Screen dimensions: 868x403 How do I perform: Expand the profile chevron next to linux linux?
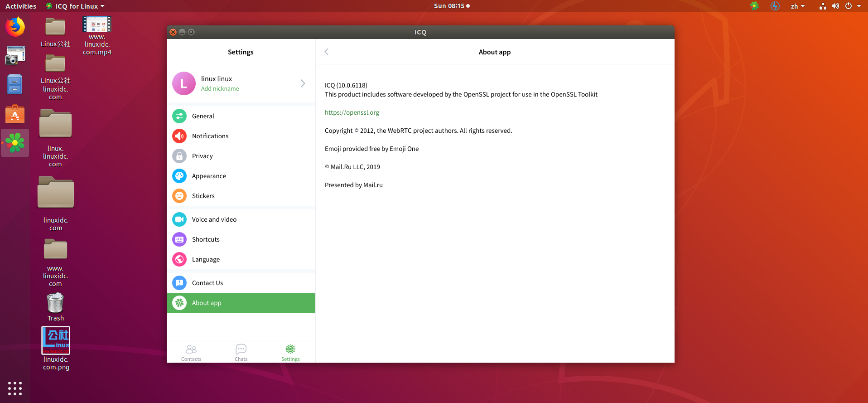tap(303, 83)
